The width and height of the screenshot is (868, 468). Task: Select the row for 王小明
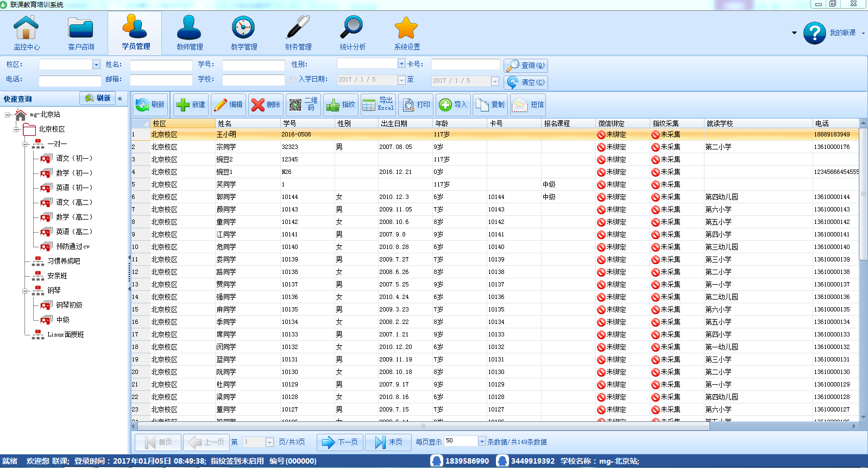pos(495,134)
